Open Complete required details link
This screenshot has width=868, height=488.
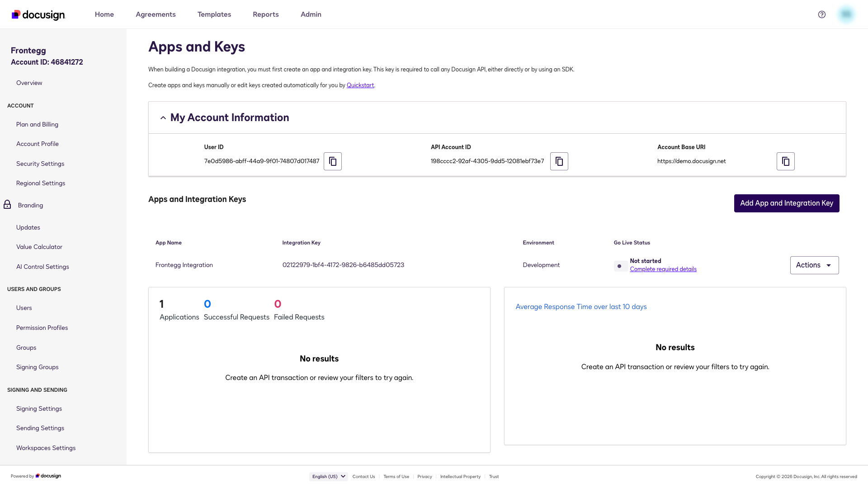663,269
